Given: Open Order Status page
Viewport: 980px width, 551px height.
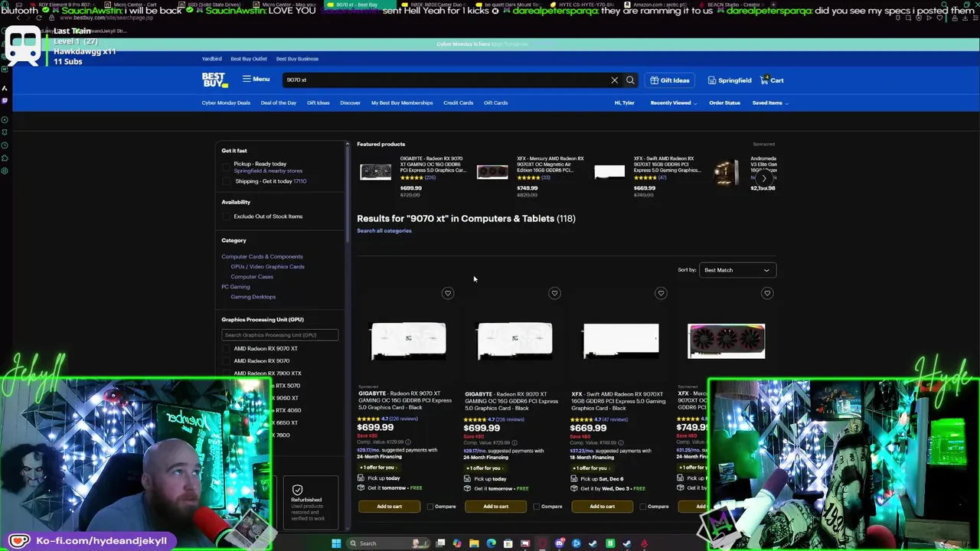Looking at the screenshot, I should [724, 103].
